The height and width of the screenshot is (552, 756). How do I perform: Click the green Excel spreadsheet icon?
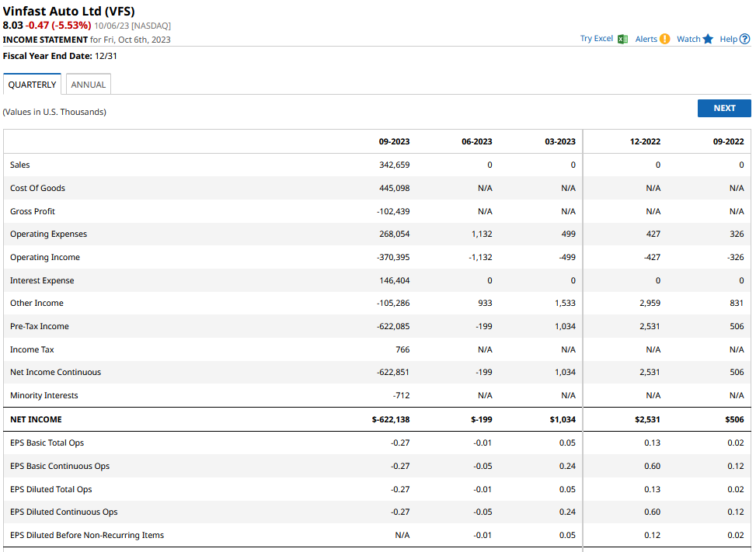coord(622,39)
